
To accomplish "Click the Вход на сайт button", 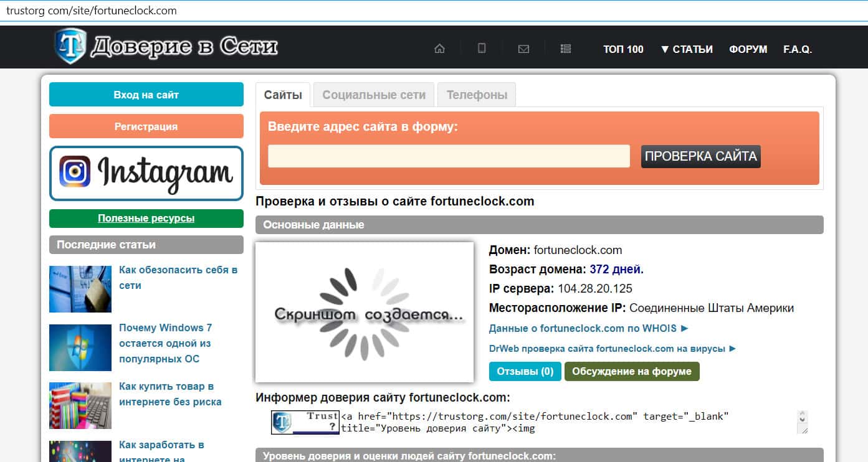I will pyautogui.click(x=146, y=95).
